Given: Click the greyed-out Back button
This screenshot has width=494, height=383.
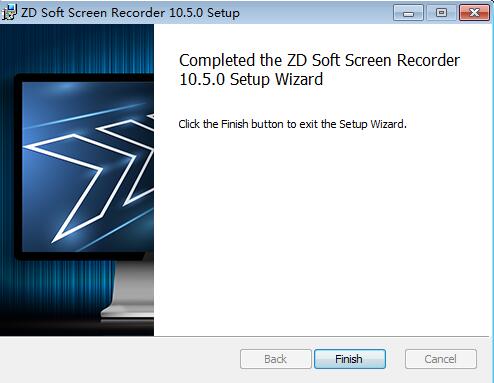Looking at the screenshot, I should coord(276,359).
